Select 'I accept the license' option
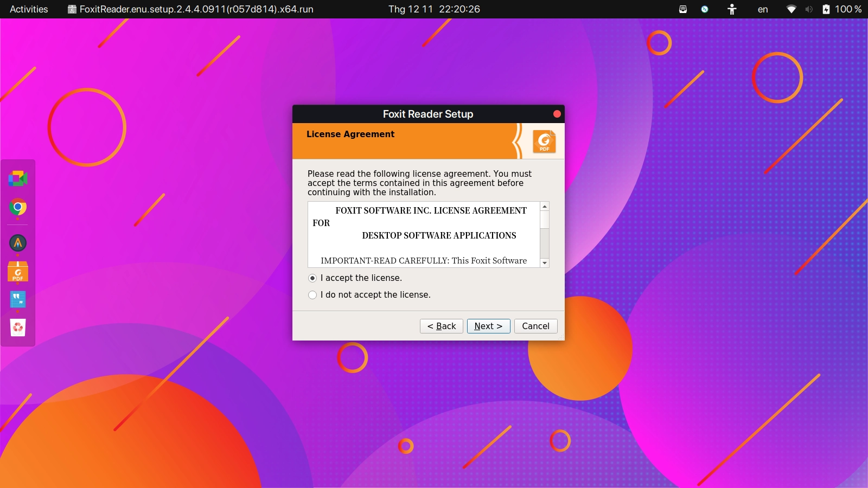This screenshot has width=868, height=488. [x=355, y=278]
